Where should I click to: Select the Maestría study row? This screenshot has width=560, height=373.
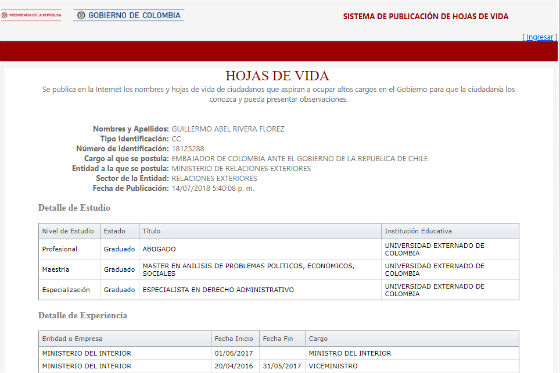pos(279,269)
